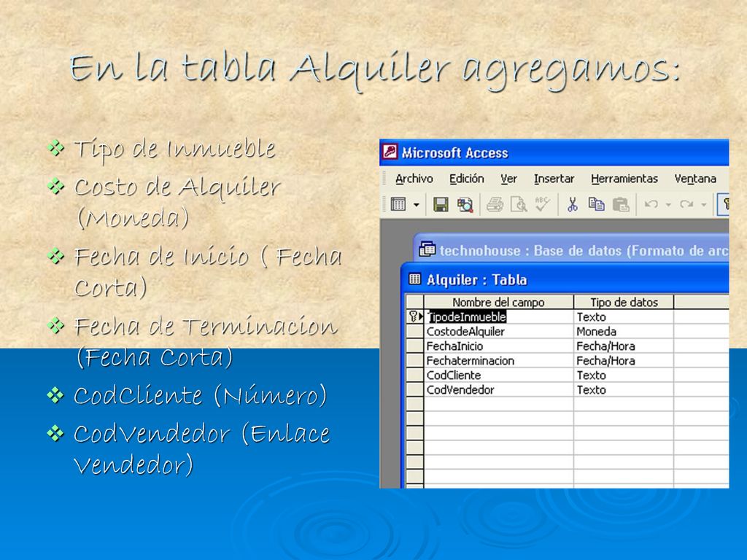747x560 pixels.
Task: Select the CodVendedor field name cell
Action: 498,389
